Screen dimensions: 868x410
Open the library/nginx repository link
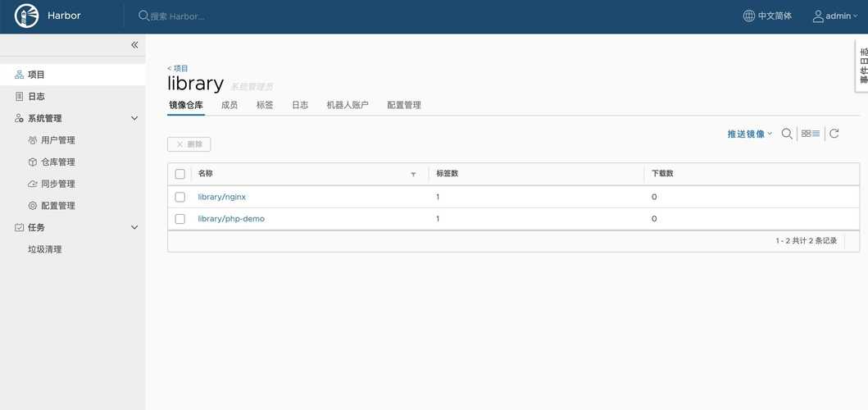click(x=221, y=197)
